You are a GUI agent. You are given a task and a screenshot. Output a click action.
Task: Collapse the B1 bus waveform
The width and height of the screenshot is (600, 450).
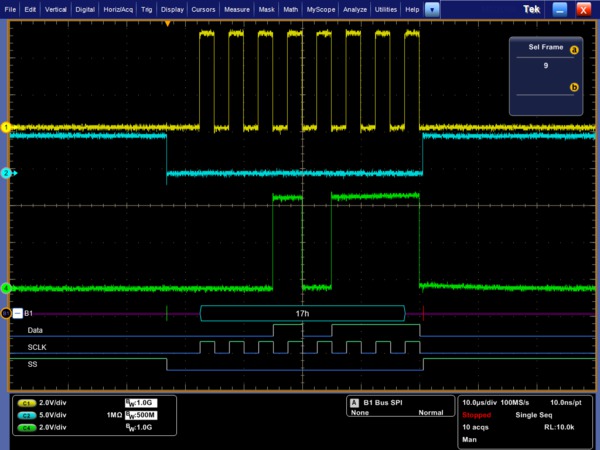pos(17,313)
